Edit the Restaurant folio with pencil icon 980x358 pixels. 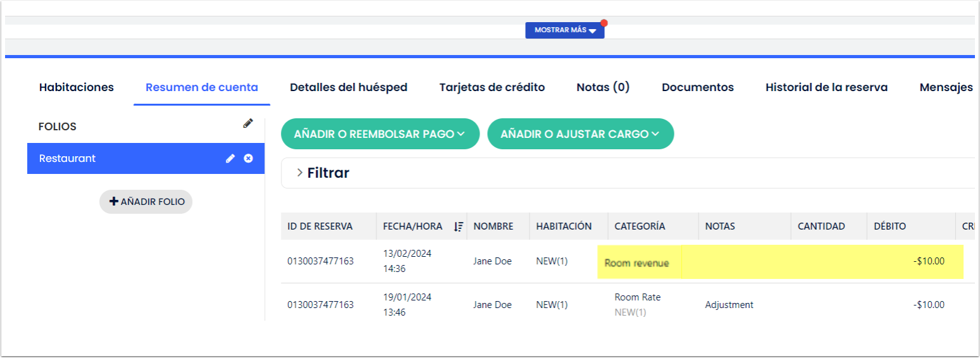pyautogui.click(x=230, y=158)
